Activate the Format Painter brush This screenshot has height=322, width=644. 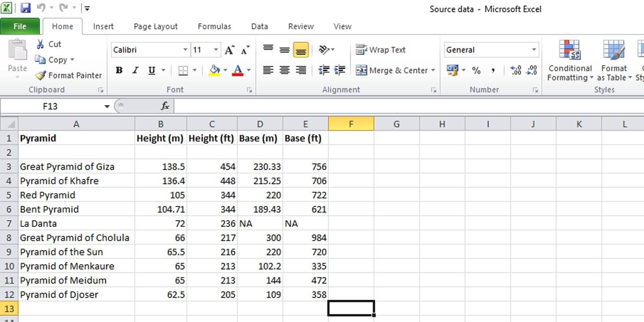pos(69,76)
